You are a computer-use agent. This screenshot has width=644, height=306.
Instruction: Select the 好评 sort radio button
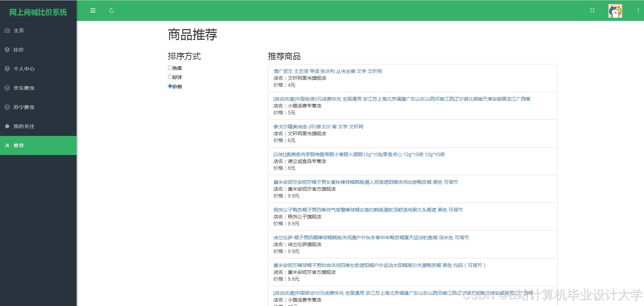[170, 77]
